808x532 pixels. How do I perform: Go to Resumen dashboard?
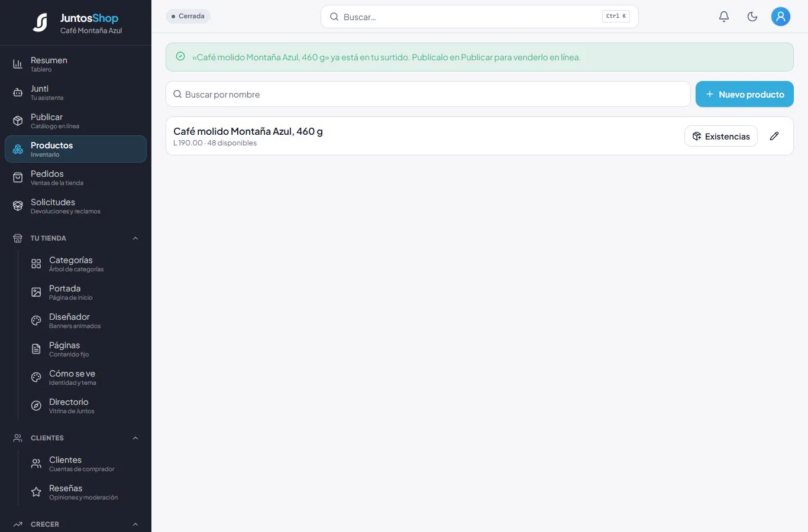click(76, 64)
